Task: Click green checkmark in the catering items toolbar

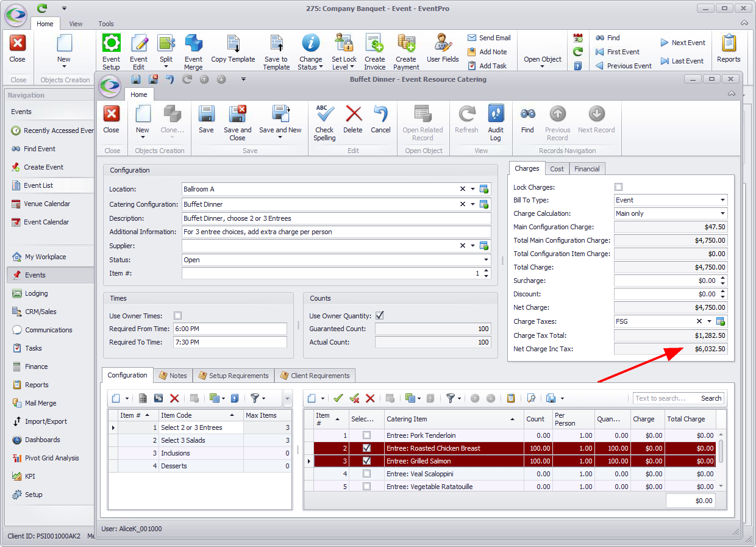Action: pos(338,398)
